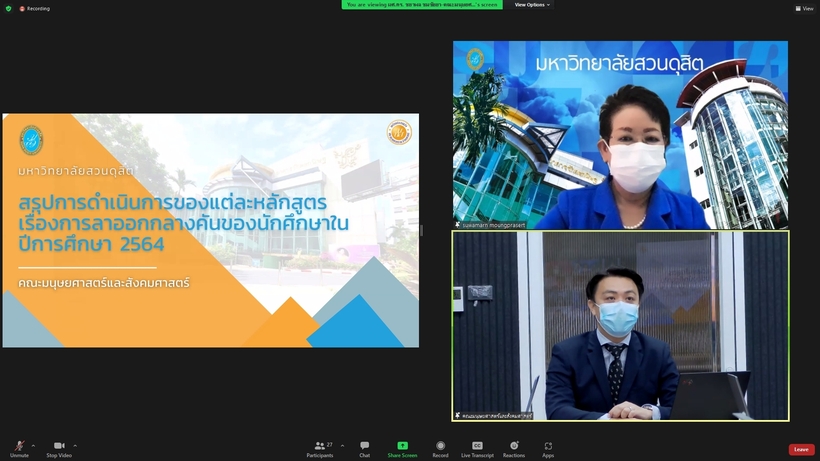Click the green encryption shield icon
Screen dimensions: 820x461
pyautogui.click(x=8, y=8)
